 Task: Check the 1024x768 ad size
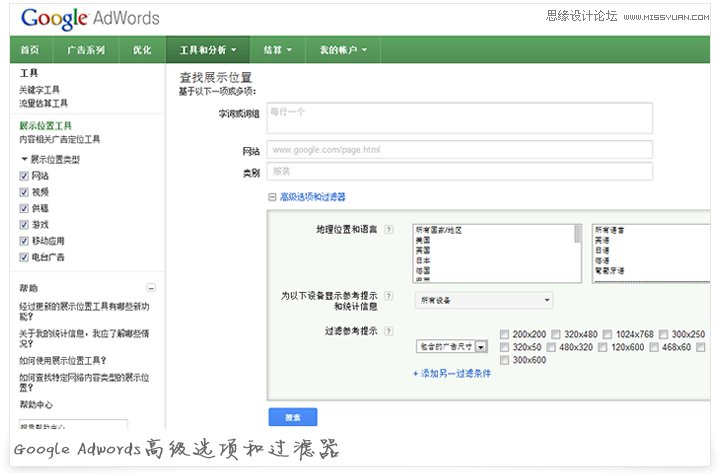608,334
